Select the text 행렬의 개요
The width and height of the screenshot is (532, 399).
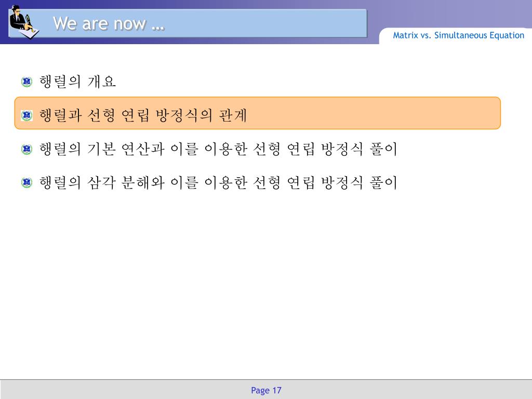[x=78, y=82]
